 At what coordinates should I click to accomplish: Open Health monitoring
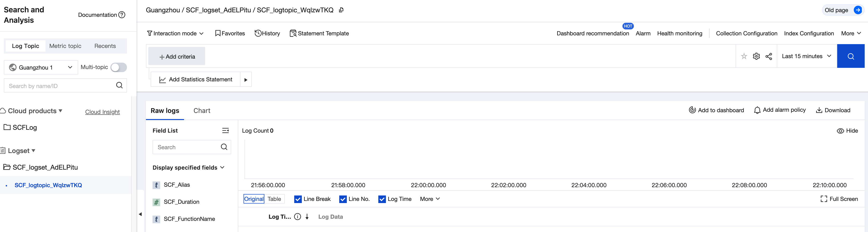click(680, 33)
